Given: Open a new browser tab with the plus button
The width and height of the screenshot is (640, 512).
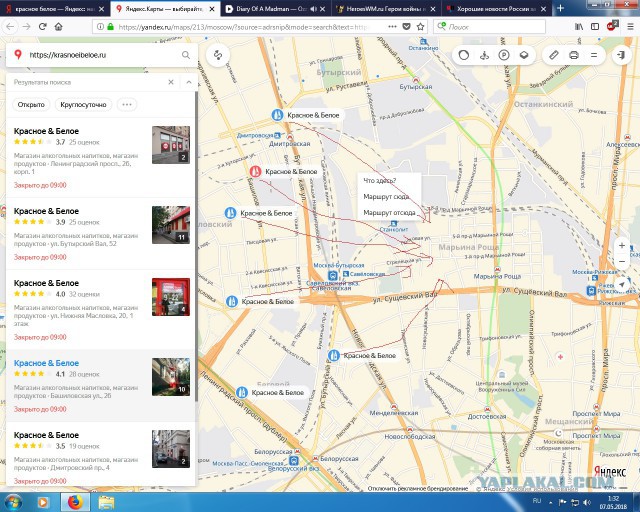Looking at the screenshot, I should click(x=560, y=8).
